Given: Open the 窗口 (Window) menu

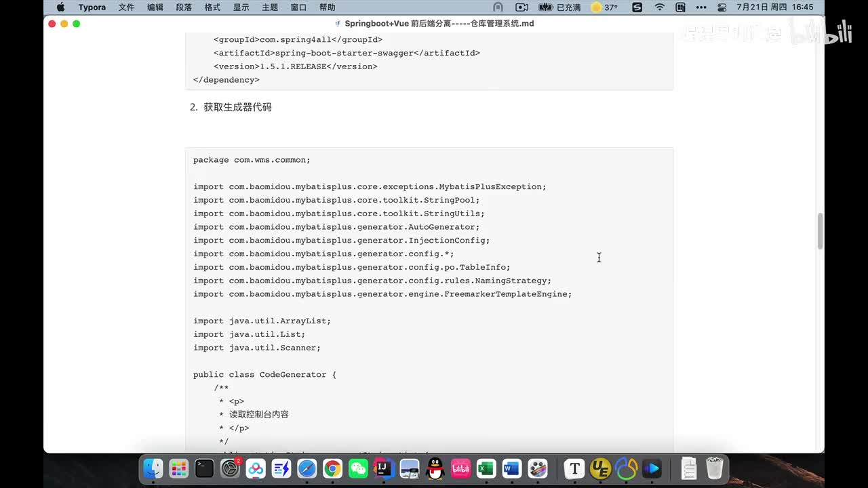Looking at the screenshot, I should pos(298,7).
